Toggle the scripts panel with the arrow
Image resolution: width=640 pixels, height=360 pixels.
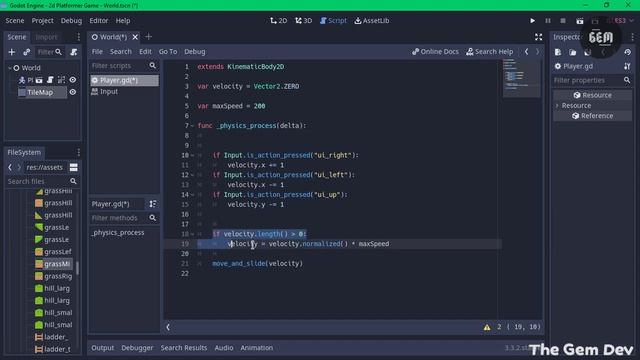[168, 327]
